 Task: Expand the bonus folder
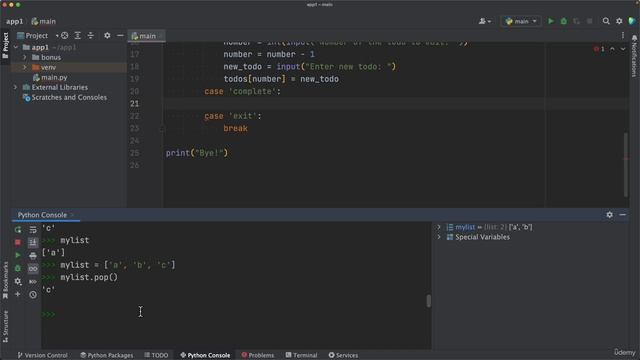(24, 58)
